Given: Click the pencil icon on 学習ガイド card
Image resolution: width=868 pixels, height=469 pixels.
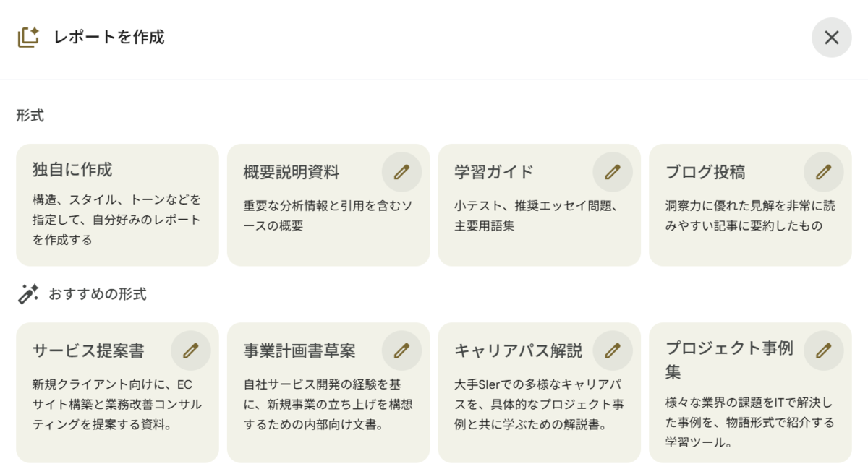Looking at the screenshot, I should tap(613, 172).
